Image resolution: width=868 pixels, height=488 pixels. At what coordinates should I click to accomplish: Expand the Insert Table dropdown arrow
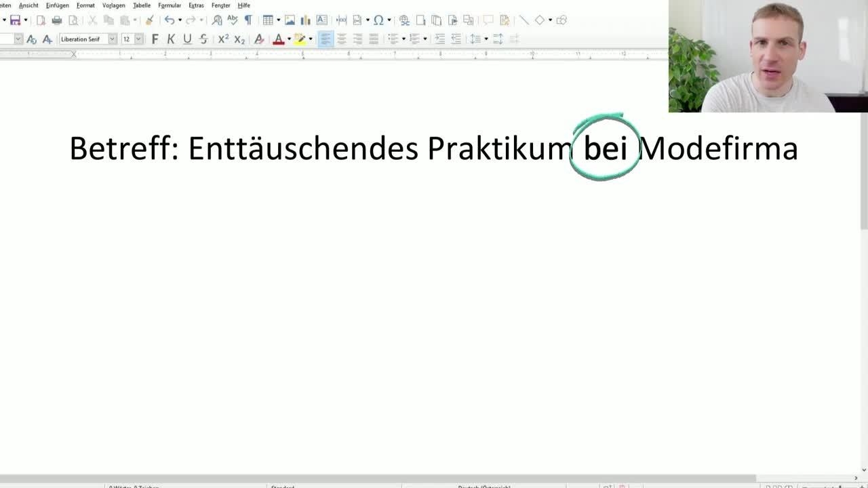pyautogui.click(x=278, y=20)
